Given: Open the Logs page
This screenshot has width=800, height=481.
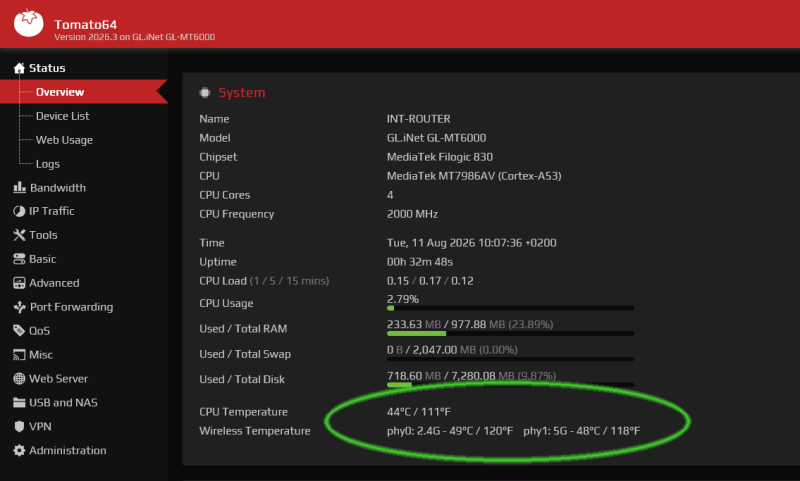Looking at the screenshot, I should (x=47, y=164).
